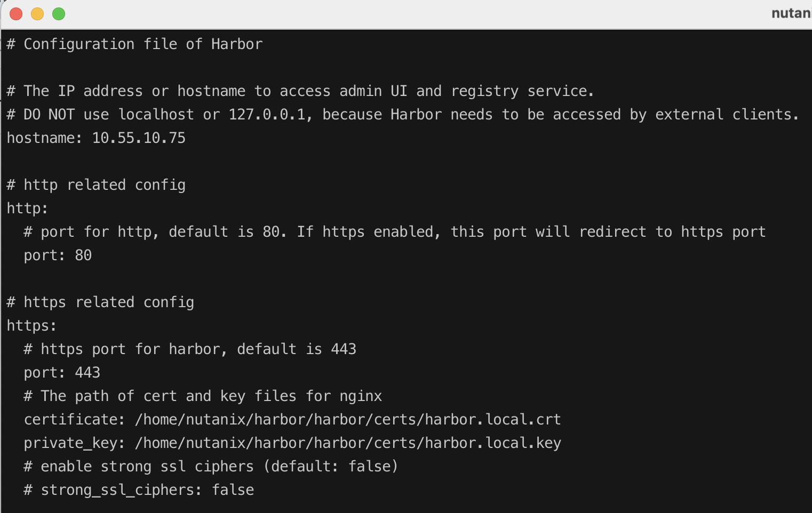The image size is (812, 513).
Task: Click the "https:" section key line
Action: [x=31, y=326]
